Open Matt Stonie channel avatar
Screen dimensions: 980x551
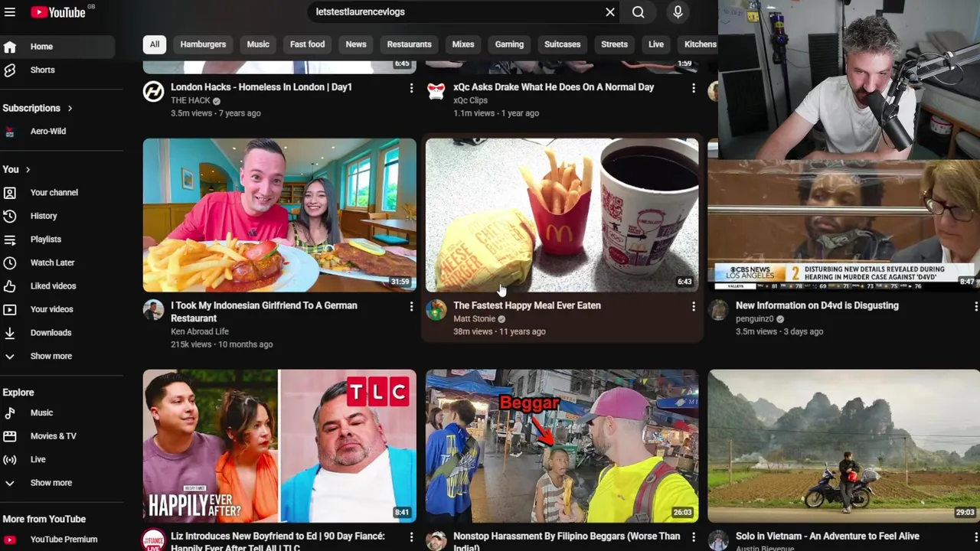[x=436, y=310]
